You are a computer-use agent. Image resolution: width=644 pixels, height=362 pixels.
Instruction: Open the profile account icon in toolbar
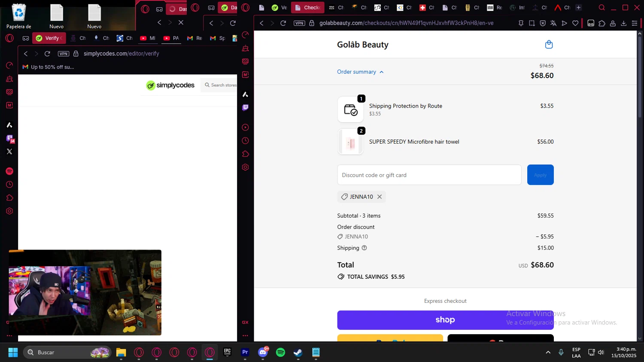click(x=613, y=23)
